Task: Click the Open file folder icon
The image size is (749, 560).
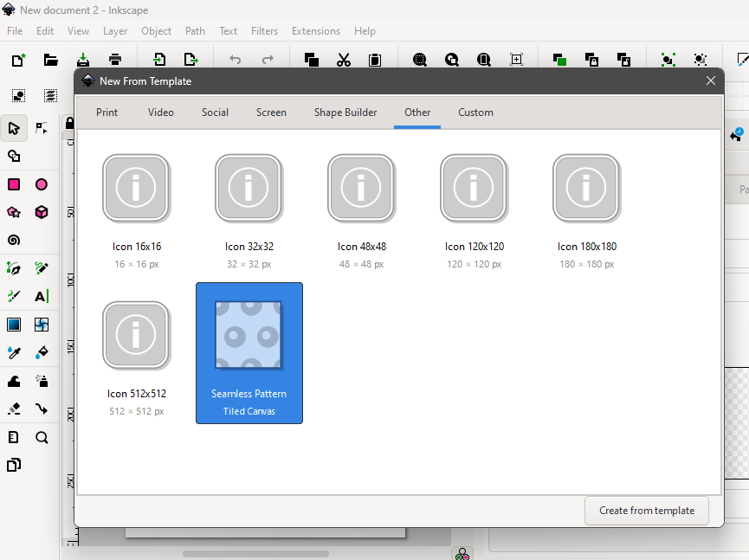Action: coord(50,60)
